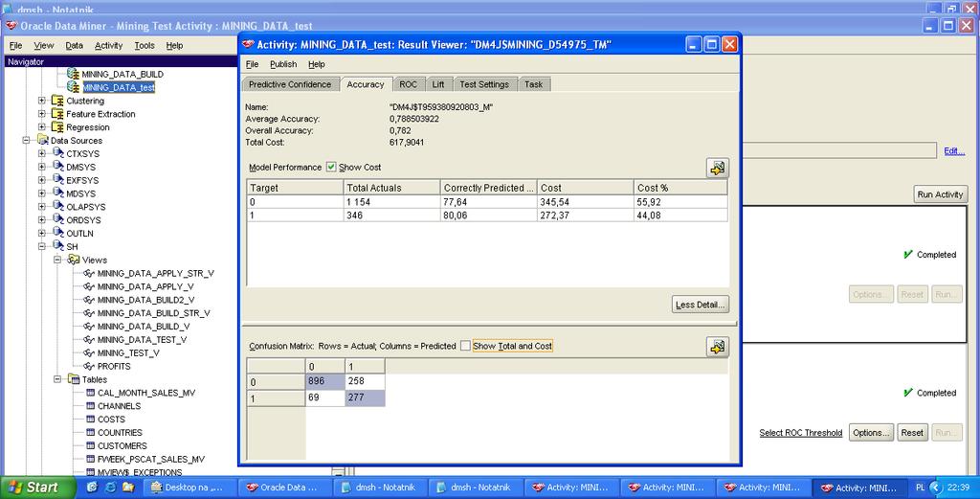Select CAL_MONTH_SALES_MV table in tree
This screenshot has height=499, width=980.
click(x=146, y=393)
